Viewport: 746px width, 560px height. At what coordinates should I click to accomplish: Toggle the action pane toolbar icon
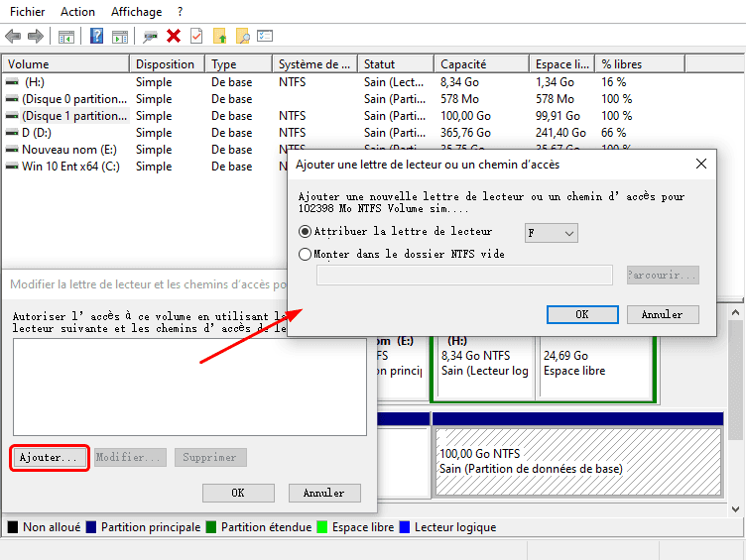[120, 36]
